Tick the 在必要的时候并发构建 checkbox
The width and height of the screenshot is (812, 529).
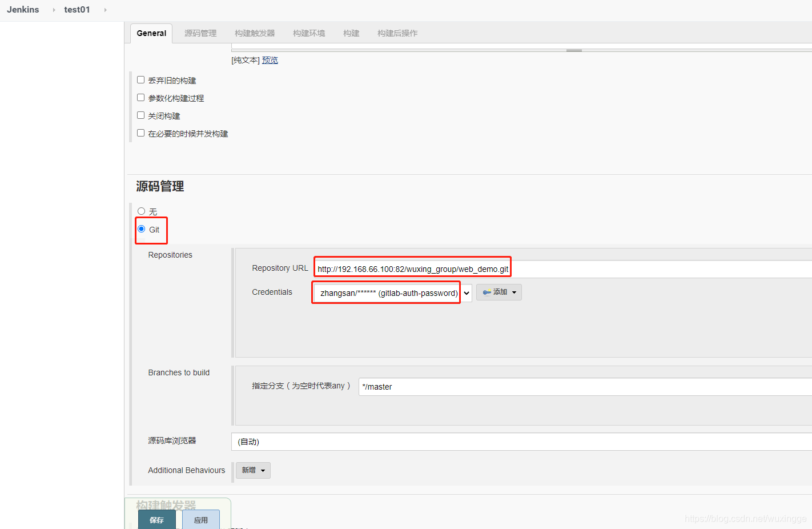click(140, 133)
